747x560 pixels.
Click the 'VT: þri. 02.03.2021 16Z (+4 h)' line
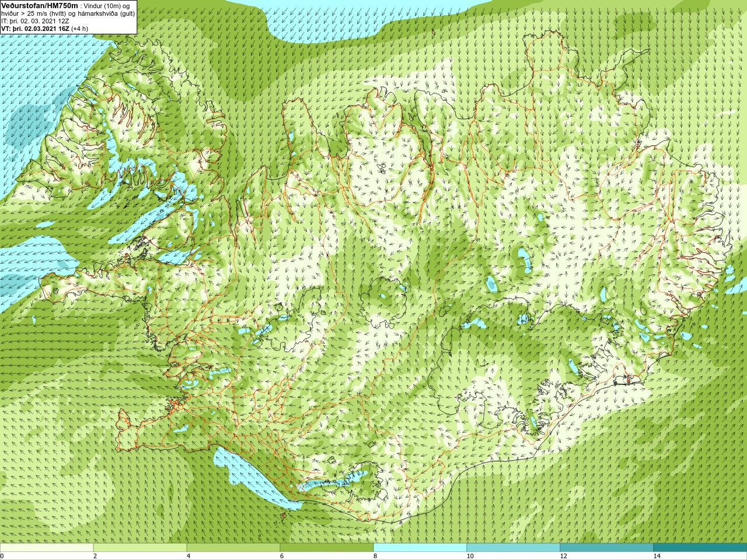click(x=45, y=29)
